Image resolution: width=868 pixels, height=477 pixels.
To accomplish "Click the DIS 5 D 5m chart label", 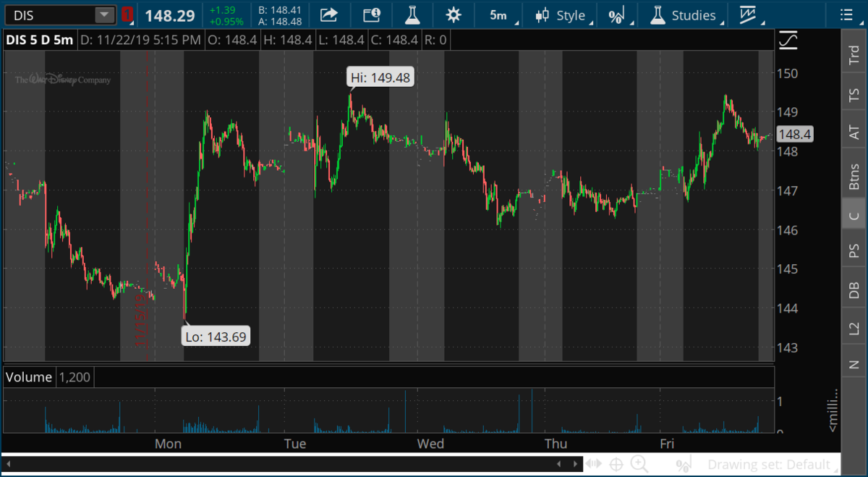I will coord(39,40).
